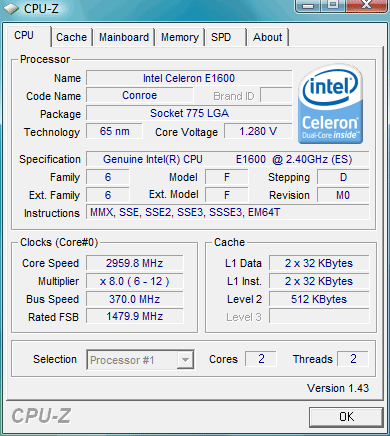Click the Core Voltage value 1.280 V
The height and width of the screenshot is (436, 390).
coord(258,131)
